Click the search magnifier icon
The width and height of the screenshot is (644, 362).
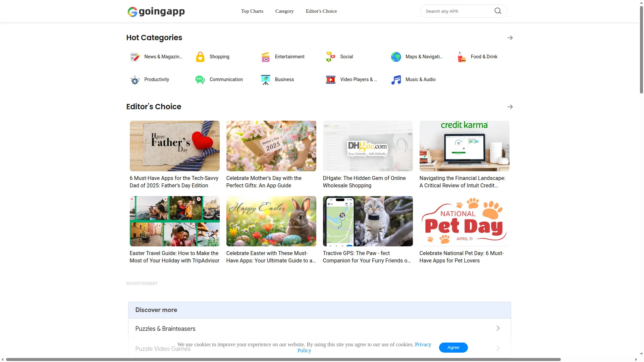click(x=498, y=11)
